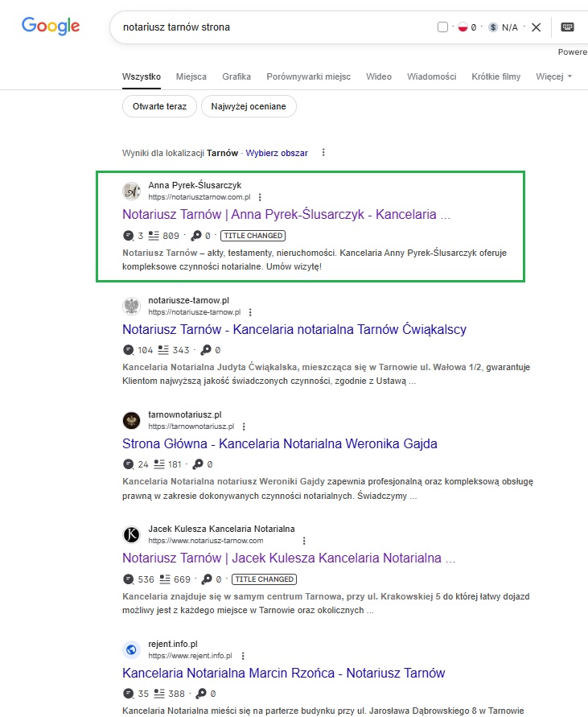Switch to the Grafika tab
This screenshot has height=717, width=588.
point(236,76)
